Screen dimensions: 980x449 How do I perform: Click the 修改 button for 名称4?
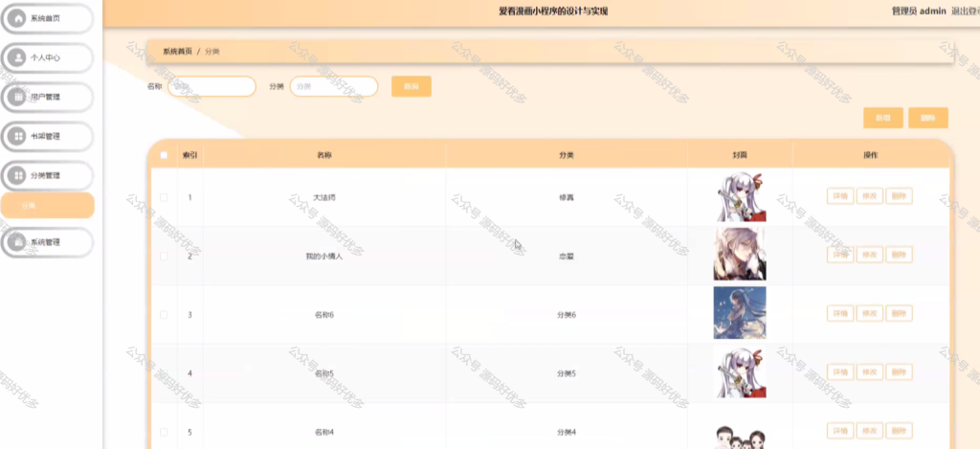coord(869,431)
